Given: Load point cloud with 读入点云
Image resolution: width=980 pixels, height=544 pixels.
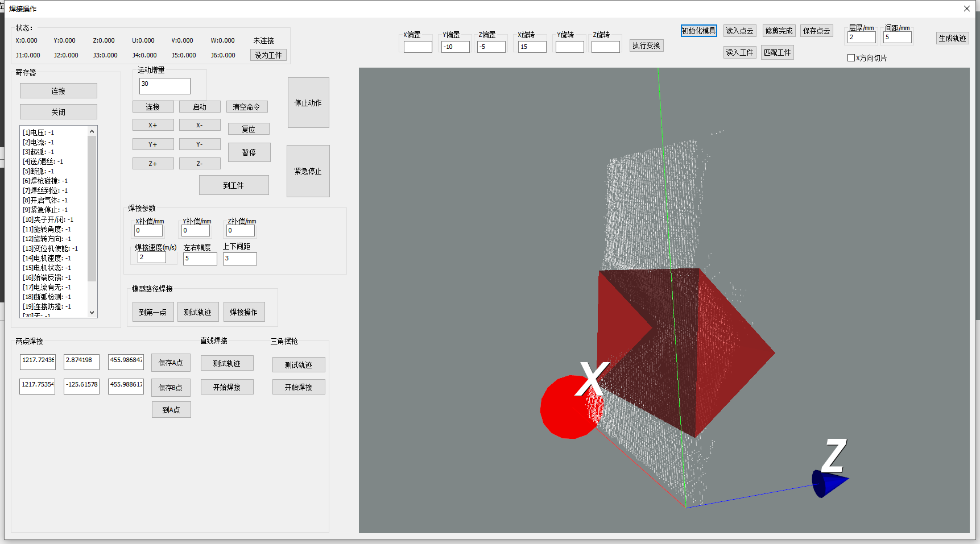Looking at the screenshot, I should pos(740,31).
